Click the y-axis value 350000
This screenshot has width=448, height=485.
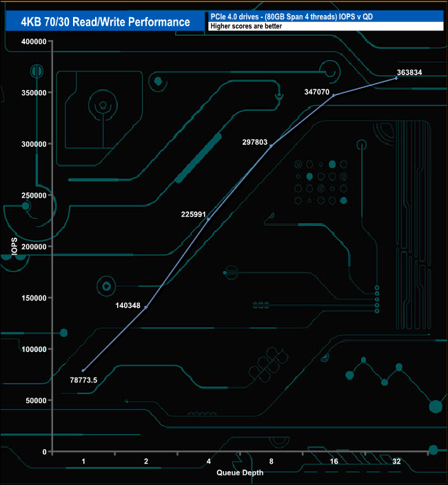(x=34, y=93)
